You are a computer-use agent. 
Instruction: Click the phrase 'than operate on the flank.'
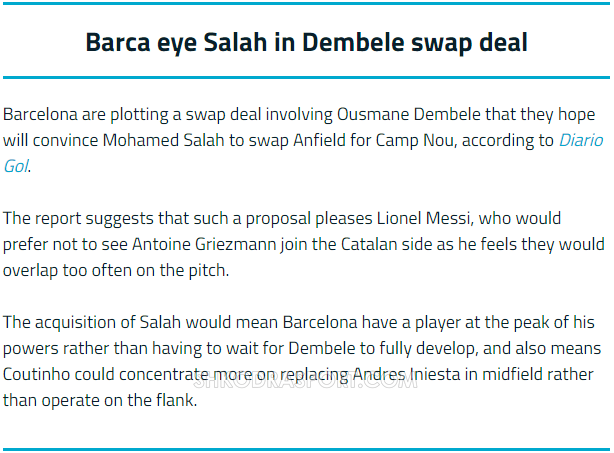point(100,400)
